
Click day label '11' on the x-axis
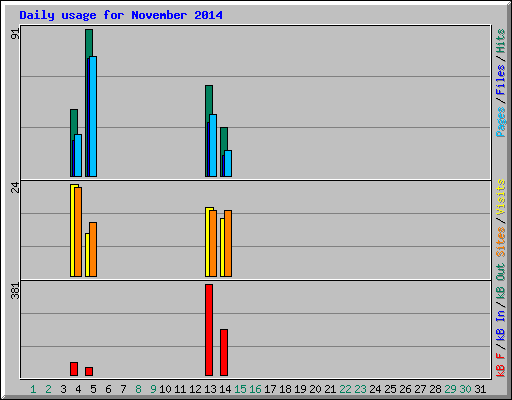(180, 389)
